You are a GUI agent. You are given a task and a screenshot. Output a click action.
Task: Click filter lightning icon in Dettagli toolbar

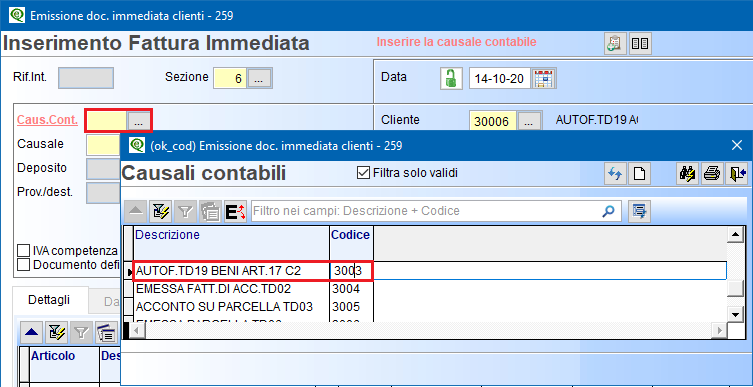pos(56,332)
